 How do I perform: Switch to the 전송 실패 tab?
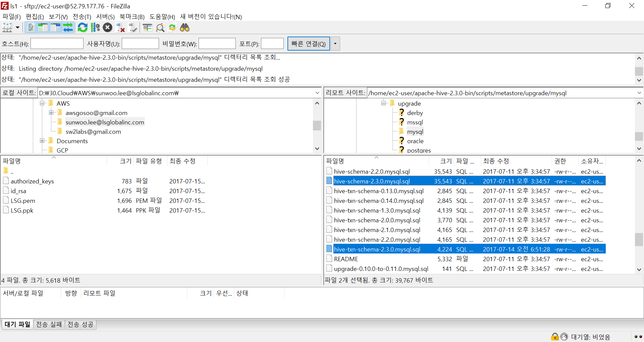49,325
